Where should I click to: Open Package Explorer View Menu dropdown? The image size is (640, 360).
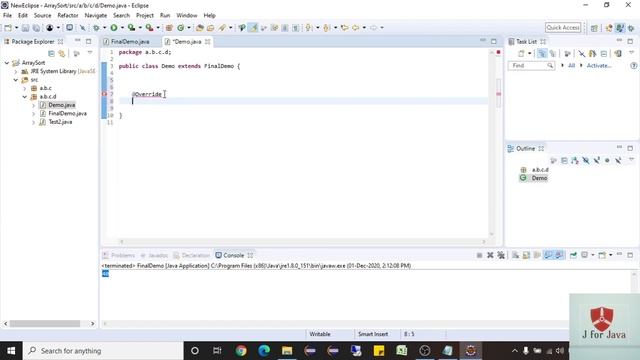tap(90, 53)
